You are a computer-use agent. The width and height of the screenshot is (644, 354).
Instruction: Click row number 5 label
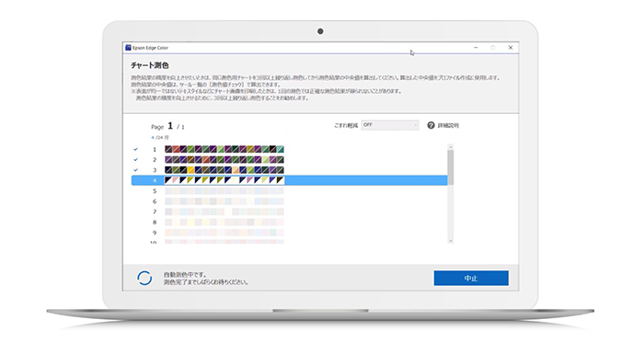[x=155, y=191]
